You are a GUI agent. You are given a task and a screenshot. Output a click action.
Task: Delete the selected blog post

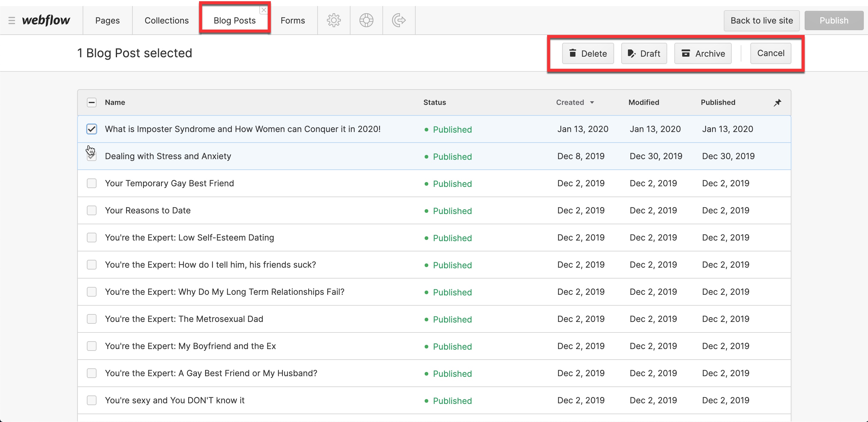(x=588, y=53)
